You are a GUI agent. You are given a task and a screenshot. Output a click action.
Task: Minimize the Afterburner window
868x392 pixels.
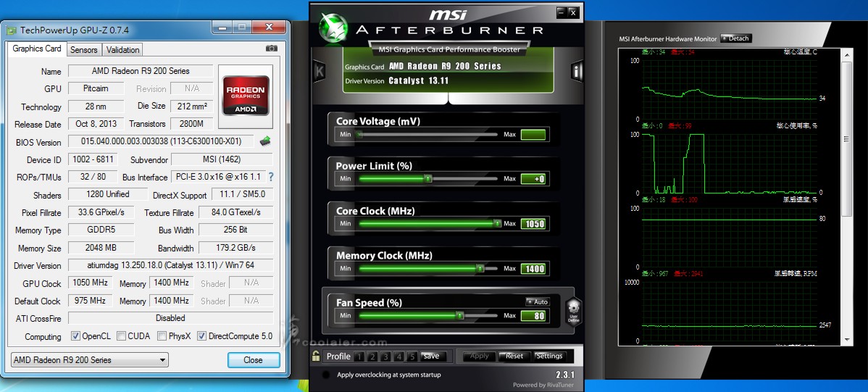point(562,12)
